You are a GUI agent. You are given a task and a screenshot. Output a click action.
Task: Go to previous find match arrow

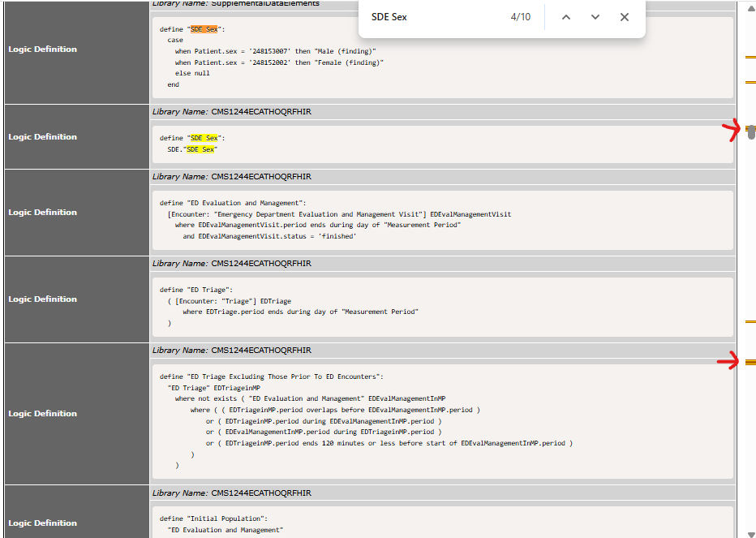click(566, 17)
